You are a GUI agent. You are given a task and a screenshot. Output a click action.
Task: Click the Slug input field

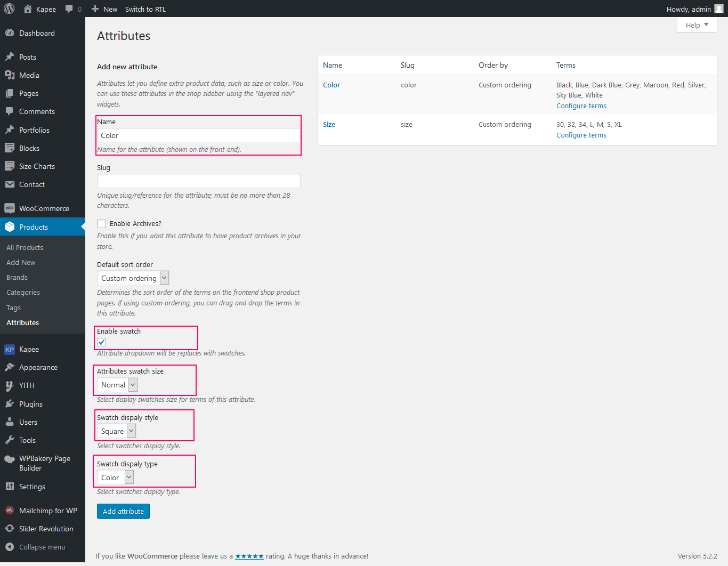tap(199, 181)
